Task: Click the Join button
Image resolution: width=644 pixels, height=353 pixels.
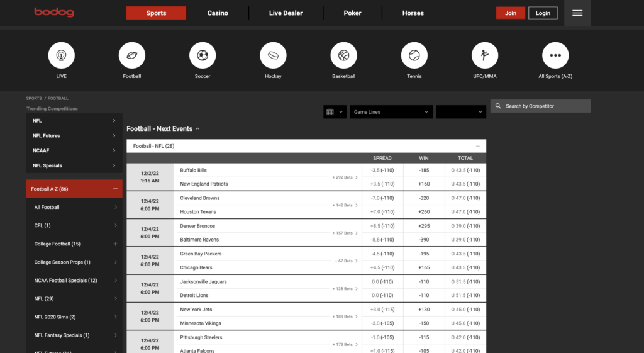Action: pyautogui.click(x=511, y=13)
